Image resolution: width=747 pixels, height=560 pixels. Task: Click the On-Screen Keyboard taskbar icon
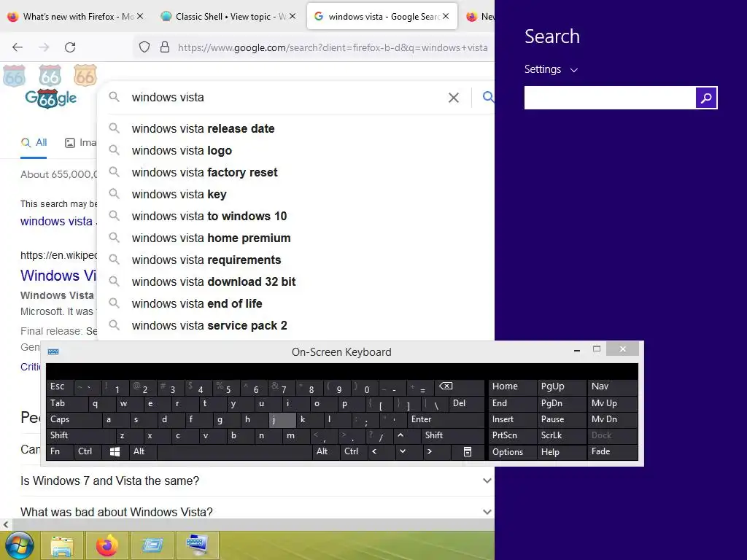197,545
